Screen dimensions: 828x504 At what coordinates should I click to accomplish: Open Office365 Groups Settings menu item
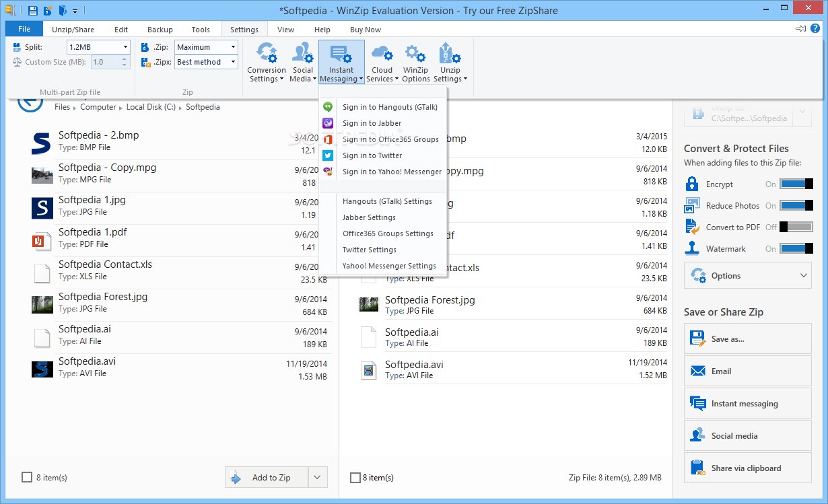coord(382,233)
